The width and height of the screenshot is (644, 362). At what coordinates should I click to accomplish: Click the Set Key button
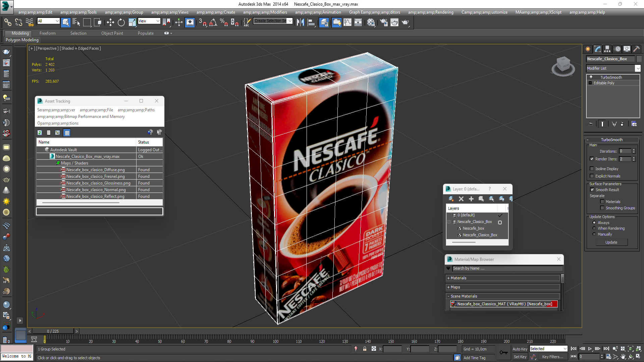click(x=520, y=357)
